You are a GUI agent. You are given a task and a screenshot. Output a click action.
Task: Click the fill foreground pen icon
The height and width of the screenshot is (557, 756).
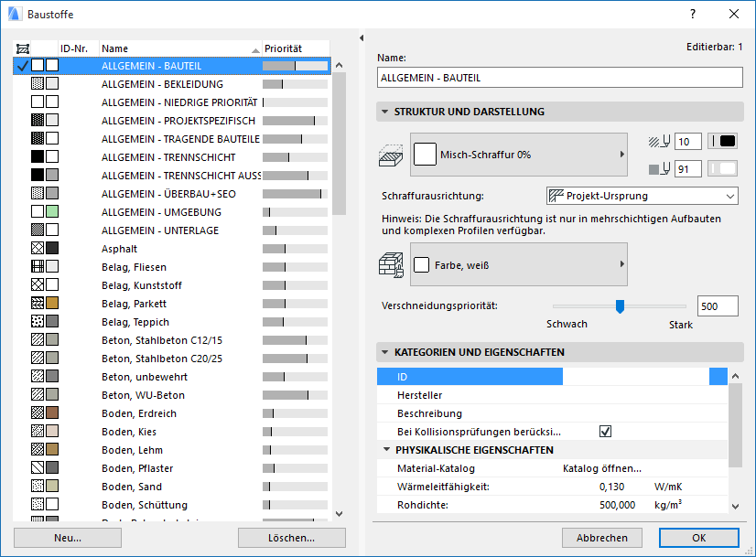pyautogui.click(x=660, y=141)
